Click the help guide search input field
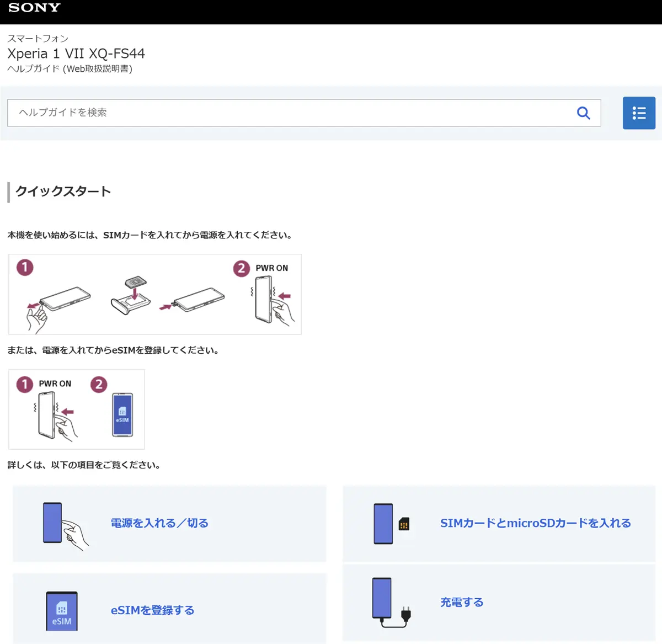 coord(304,113)
